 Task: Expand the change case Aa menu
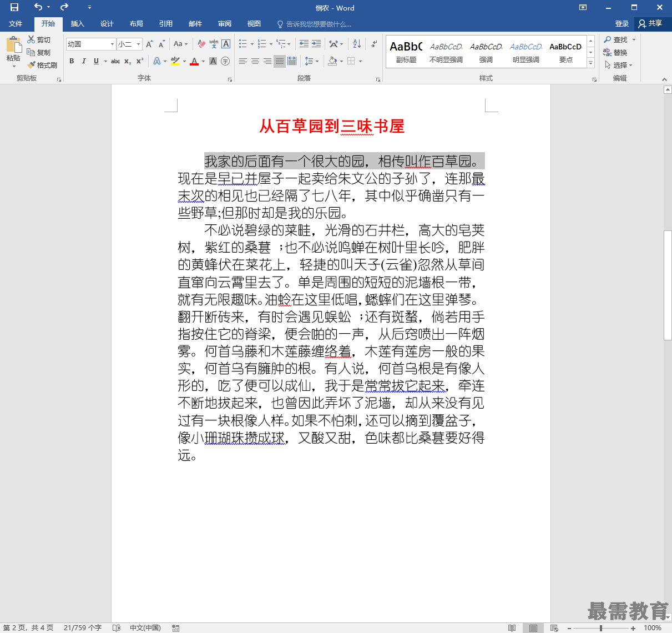click(x=181, y=44)
